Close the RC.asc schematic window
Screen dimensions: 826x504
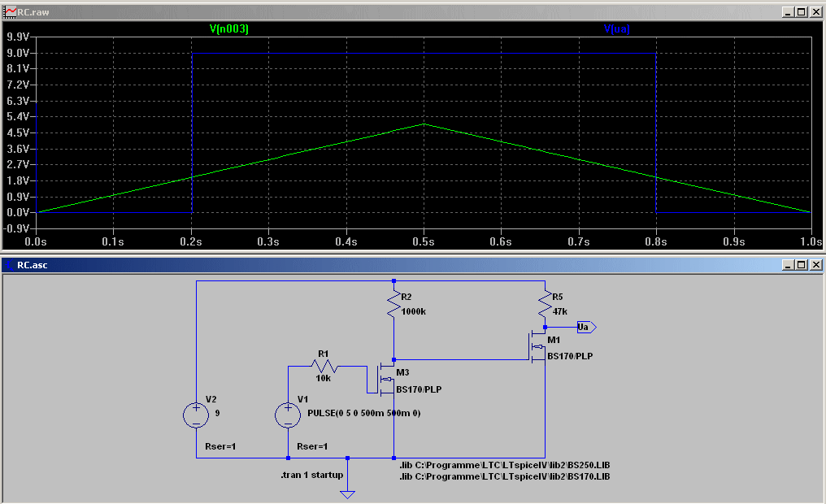pyautogui.click(x=816, y=265)
